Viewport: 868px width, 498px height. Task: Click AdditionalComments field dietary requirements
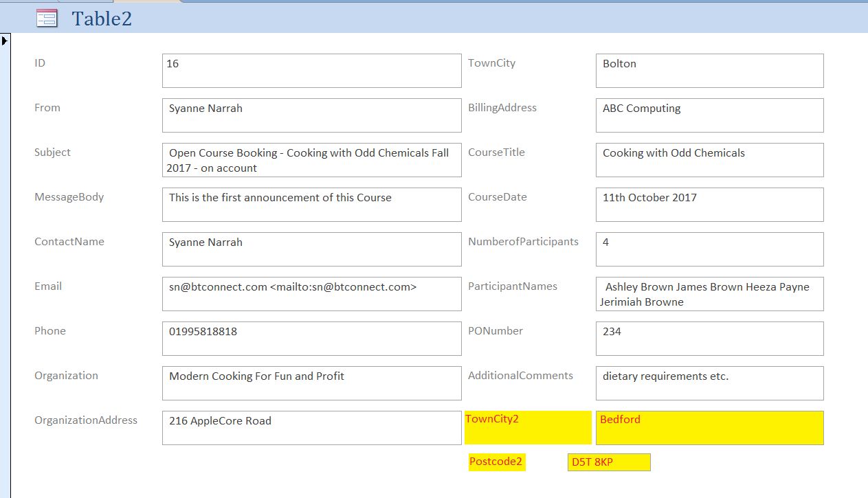(x=710, y=383)
